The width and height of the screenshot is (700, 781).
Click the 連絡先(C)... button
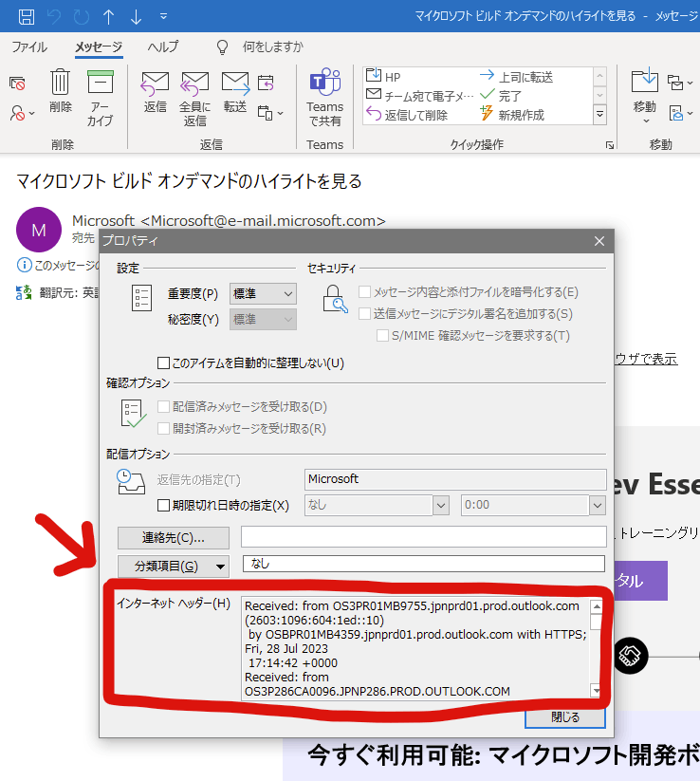point(174,538)
